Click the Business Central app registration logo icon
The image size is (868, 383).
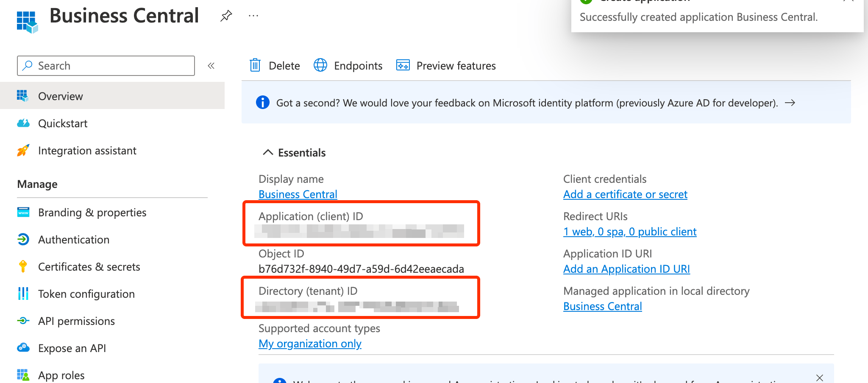point(27,22)
